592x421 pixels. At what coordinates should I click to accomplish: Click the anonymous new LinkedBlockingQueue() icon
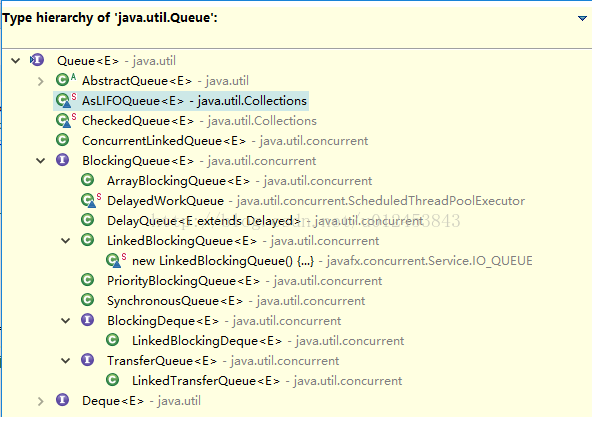(x=116, y=260)
